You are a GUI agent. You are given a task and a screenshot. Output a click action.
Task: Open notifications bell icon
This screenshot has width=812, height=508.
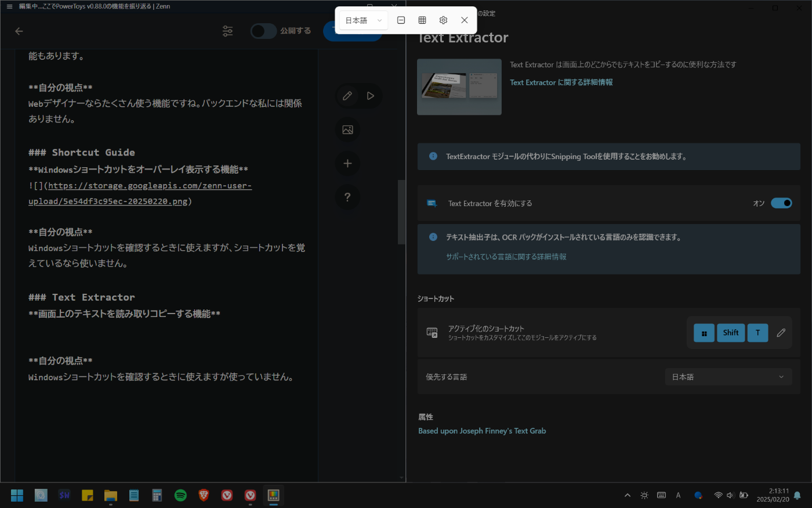coord(797,495)
